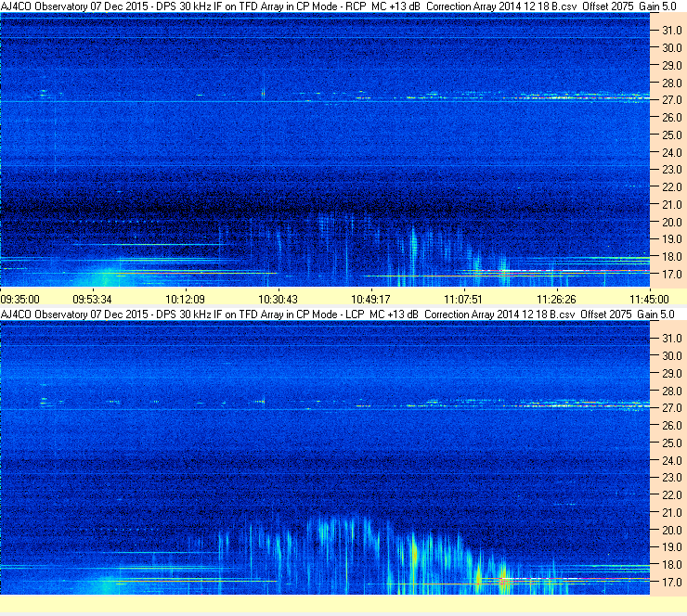Click 25.0 frequency label in LCP panel
Screen dimensions: 687x616
[x=671, y=443]
